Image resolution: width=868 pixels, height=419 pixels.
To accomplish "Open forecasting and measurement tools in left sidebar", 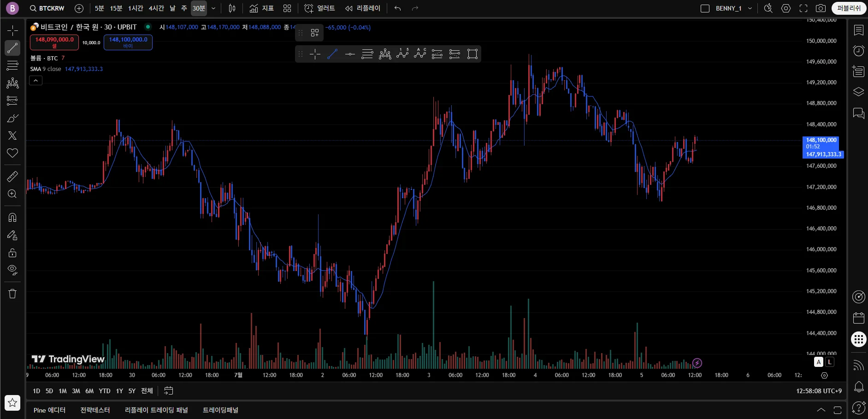I will click(x=12, y=100).
